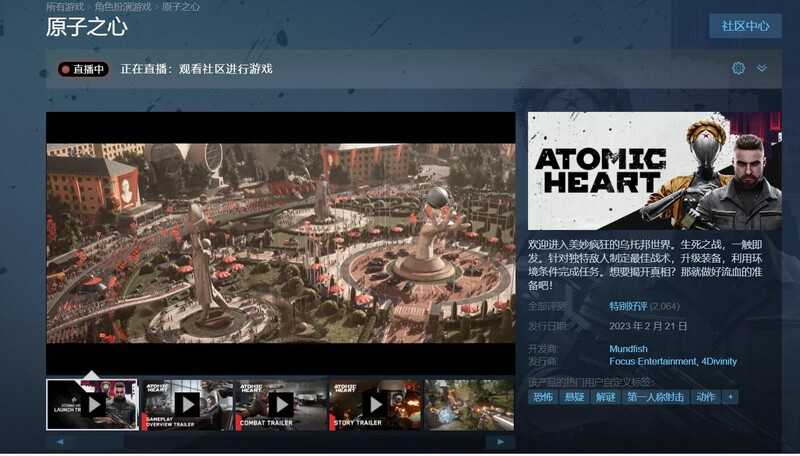Screen dimensions: 800x456
Task: Open the Atomic Heart header banner image
Action: pos(655,171)
